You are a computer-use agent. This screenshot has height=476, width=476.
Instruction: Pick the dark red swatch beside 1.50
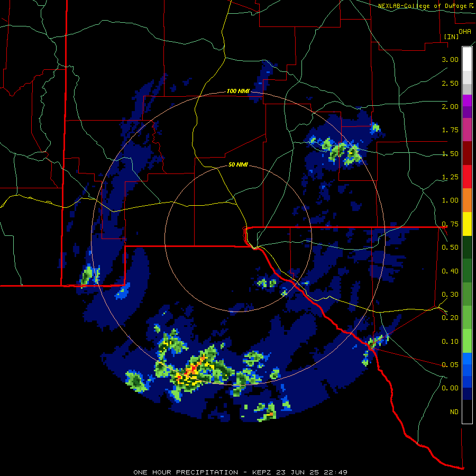tap(467, 153)
